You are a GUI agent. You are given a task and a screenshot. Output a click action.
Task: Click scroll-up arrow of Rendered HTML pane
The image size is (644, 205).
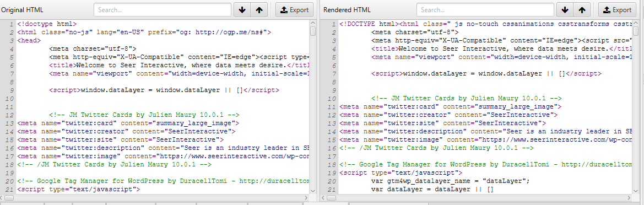(x=636, y=23)
